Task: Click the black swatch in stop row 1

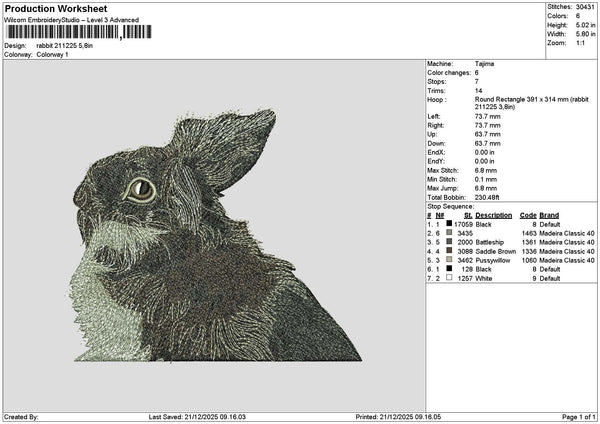Action: point(449,223)
